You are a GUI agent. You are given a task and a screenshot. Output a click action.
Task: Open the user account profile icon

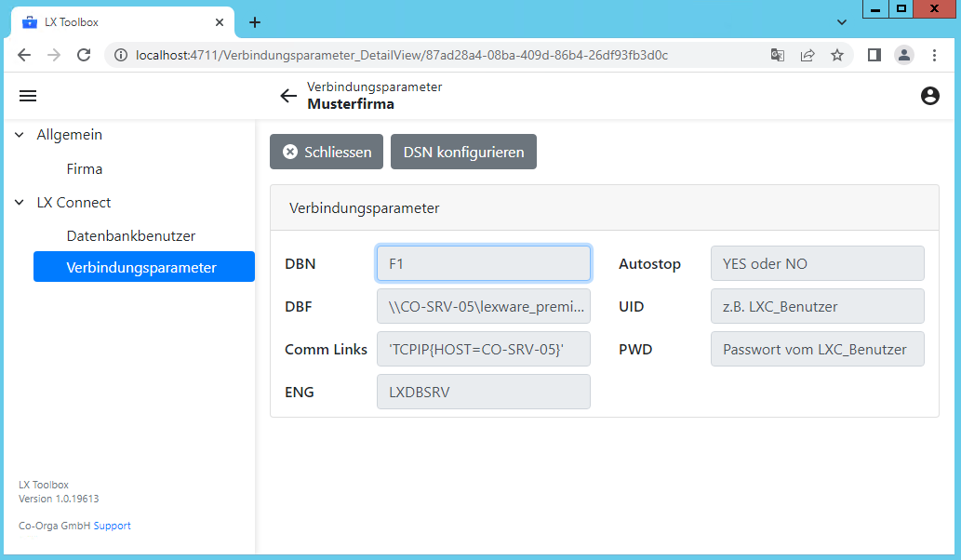[x=929, y=96]
